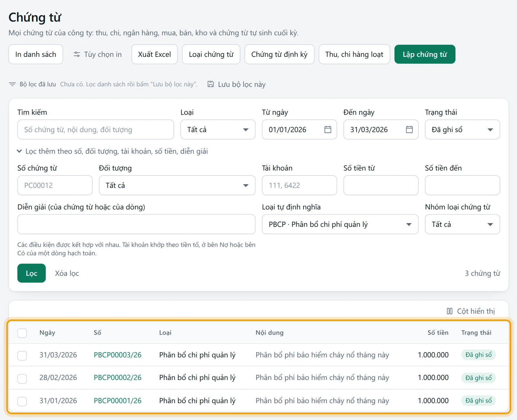Screen dimensions: 517x420
Task: Select checkbox for voucher PBCP00003/26
Action: (22, 356)
